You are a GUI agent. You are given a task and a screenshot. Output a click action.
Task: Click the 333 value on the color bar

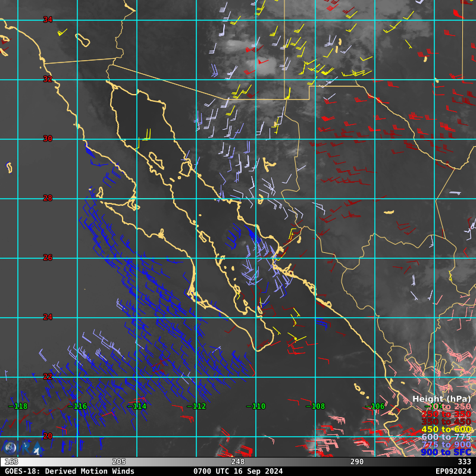465,462
